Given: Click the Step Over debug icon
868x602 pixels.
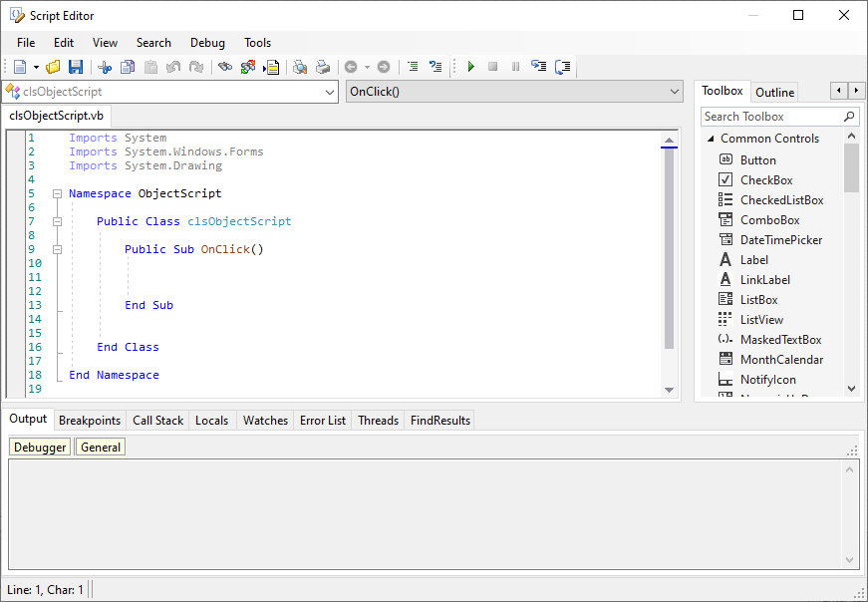Looking at the screenshot, I should click(x=562, y=67).
